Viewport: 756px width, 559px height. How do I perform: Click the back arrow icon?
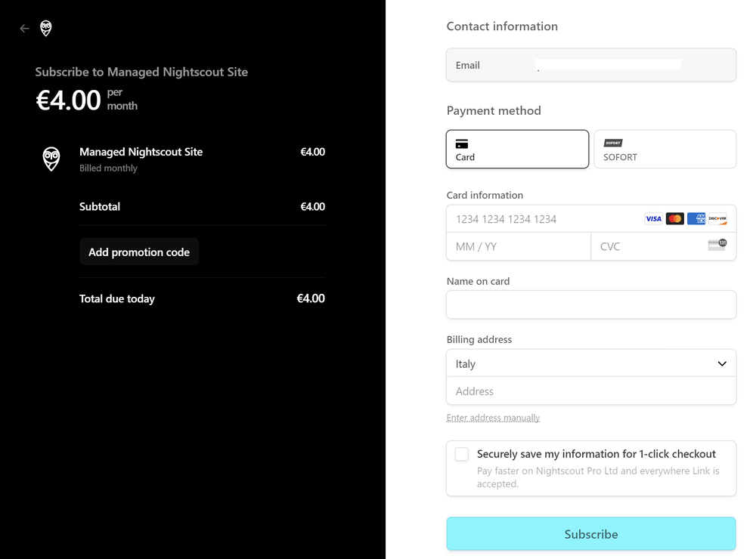click(24, 29)
